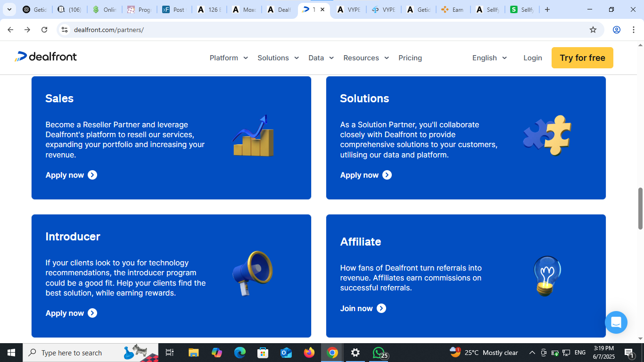The height and width of the screenshot is (362, 644).
Task: Open Firefox from the taskbar
Action: coord(309,353)
